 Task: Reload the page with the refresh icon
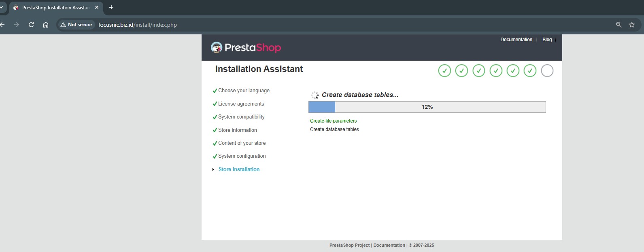[31, 25]
